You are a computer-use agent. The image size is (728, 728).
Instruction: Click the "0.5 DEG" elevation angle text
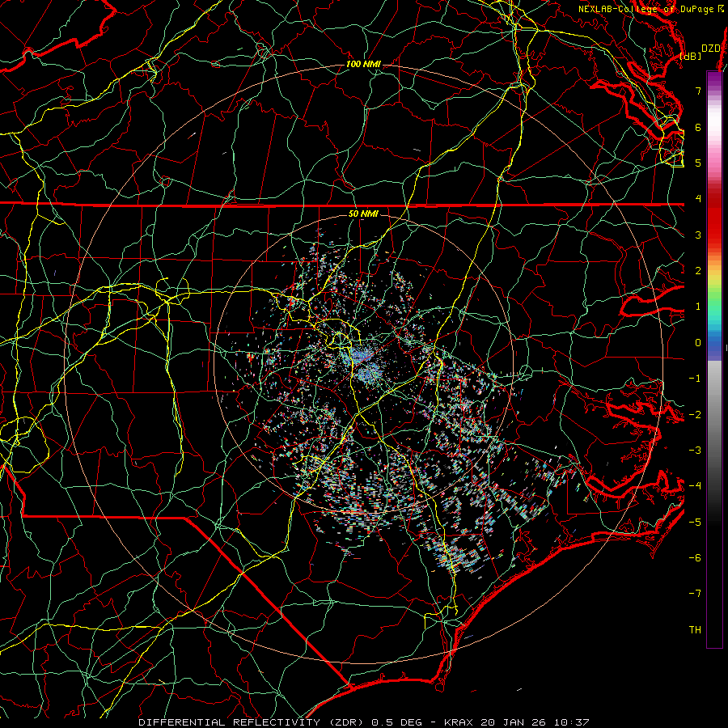click(396, 722)
